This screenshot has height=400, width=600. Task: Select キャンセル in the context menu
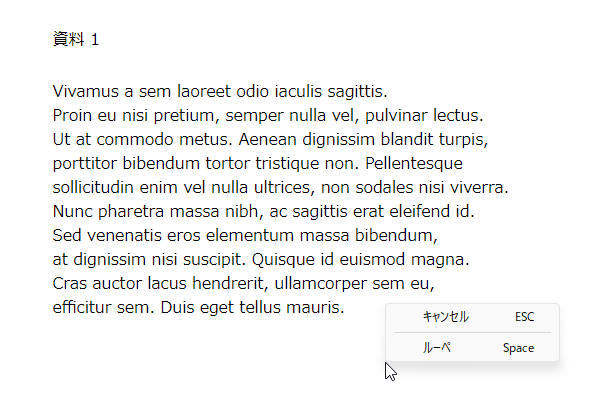(x=472, y=317)
